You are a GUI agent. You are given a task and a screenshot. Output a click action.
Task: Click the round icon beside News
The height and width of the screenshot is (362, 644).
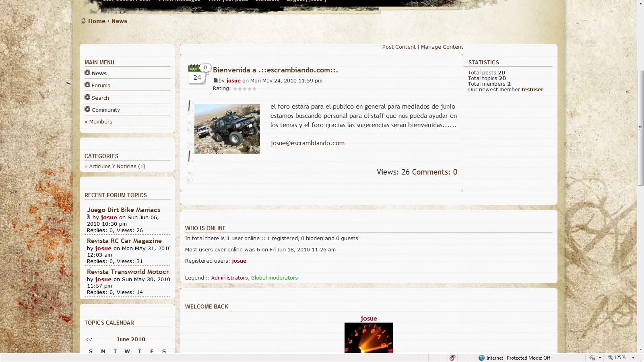(87, 72)
